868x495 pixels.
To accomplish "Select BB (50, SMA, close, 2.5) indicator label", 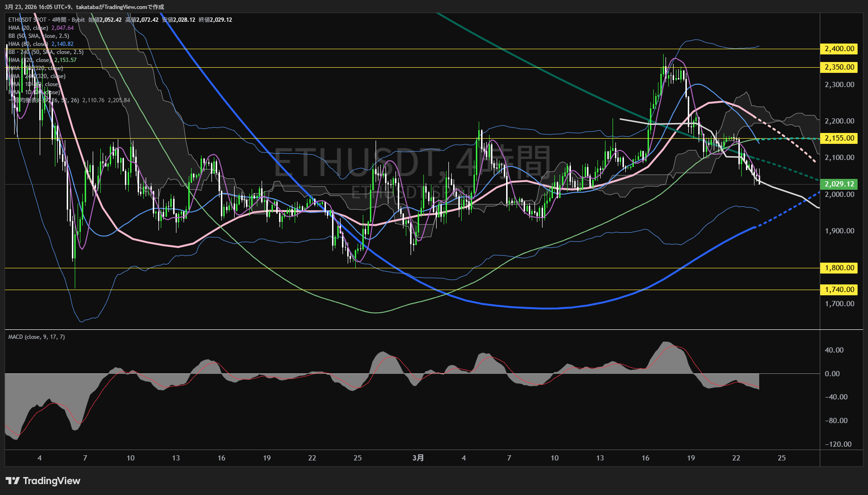I will click(39, 36).
